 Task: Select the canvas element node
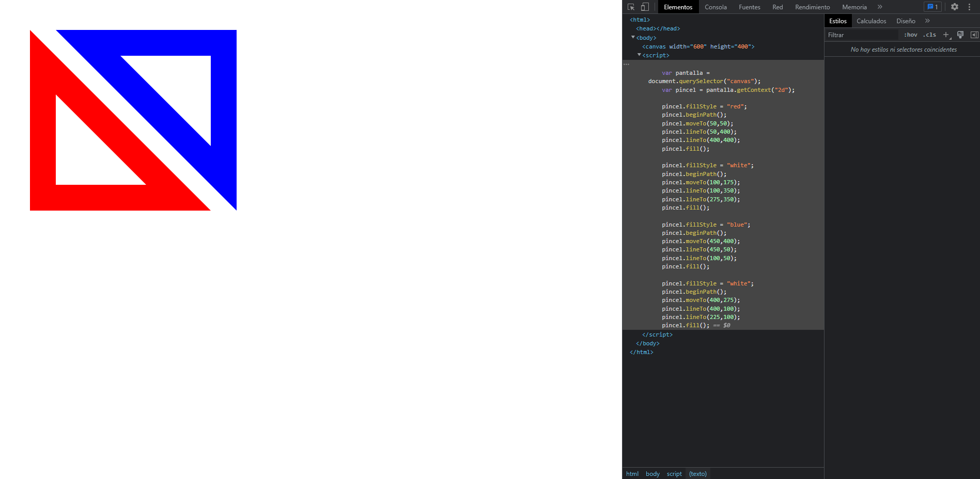click(698, 46)
